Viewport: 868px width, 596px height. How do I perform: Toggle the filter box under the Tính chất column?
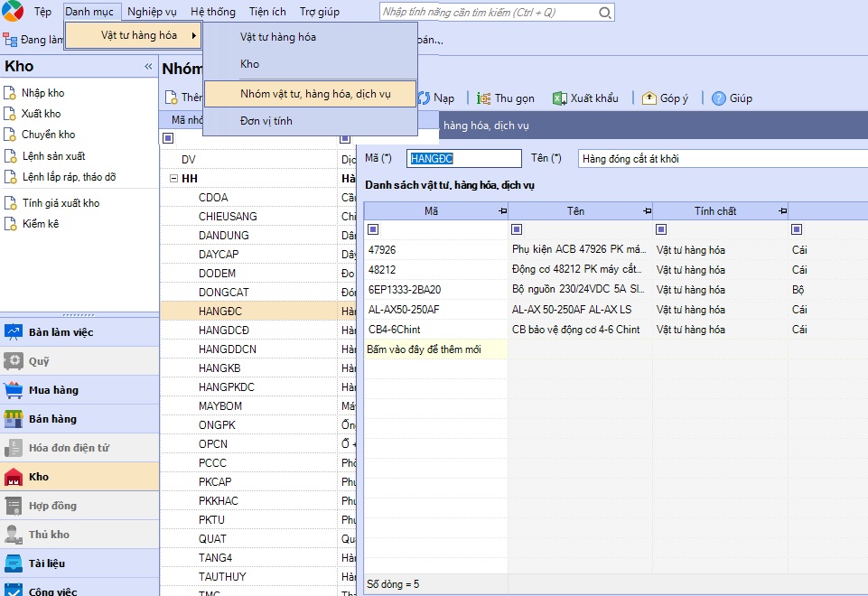click(661, 229)
